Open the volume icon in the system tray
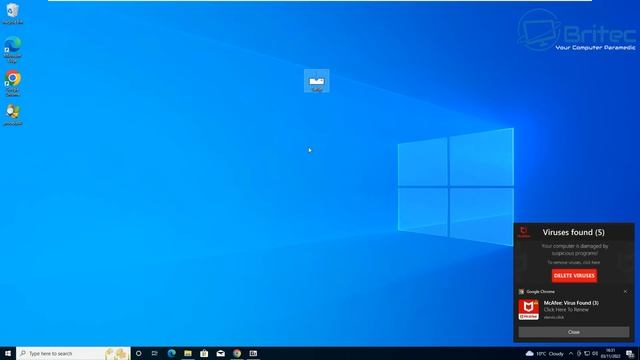 (595, 353)
